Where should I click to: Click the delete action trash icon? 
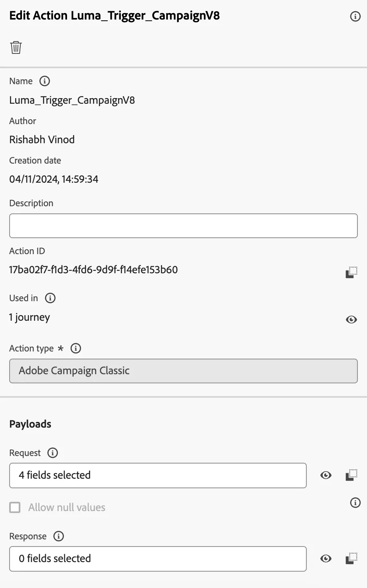[x=16, y=47]
